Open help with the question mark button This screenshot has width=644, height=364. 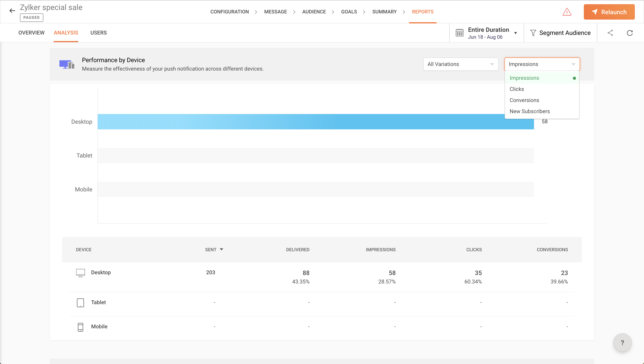click(622, 342)
